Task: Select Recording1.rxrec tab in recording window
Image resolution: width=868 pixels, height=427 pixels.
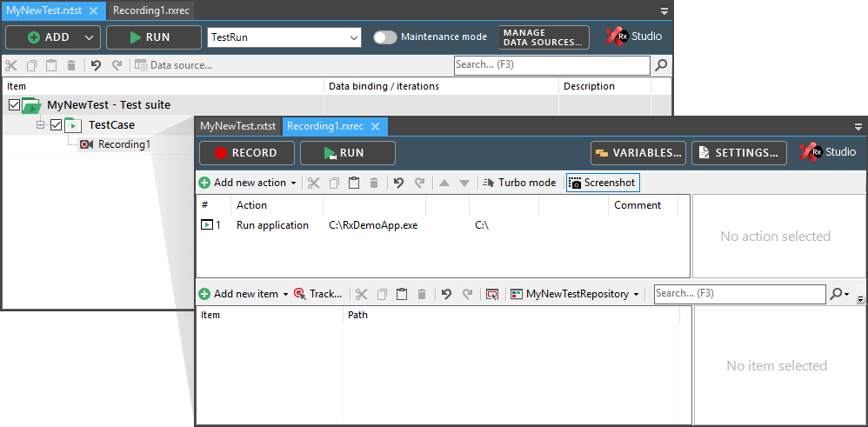Action: [325, 126]
